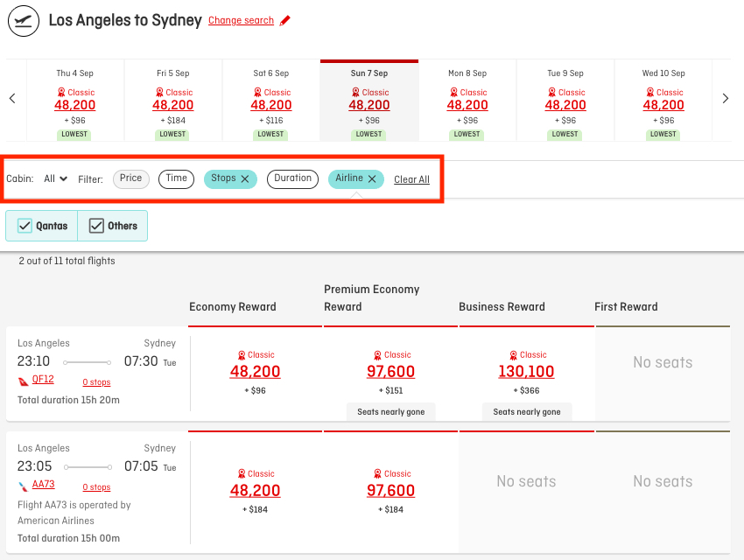Click the Los Angeles to Sydney heading
Image resolution: width=744 pixels, height=560 pixels.
click(125, 20)
